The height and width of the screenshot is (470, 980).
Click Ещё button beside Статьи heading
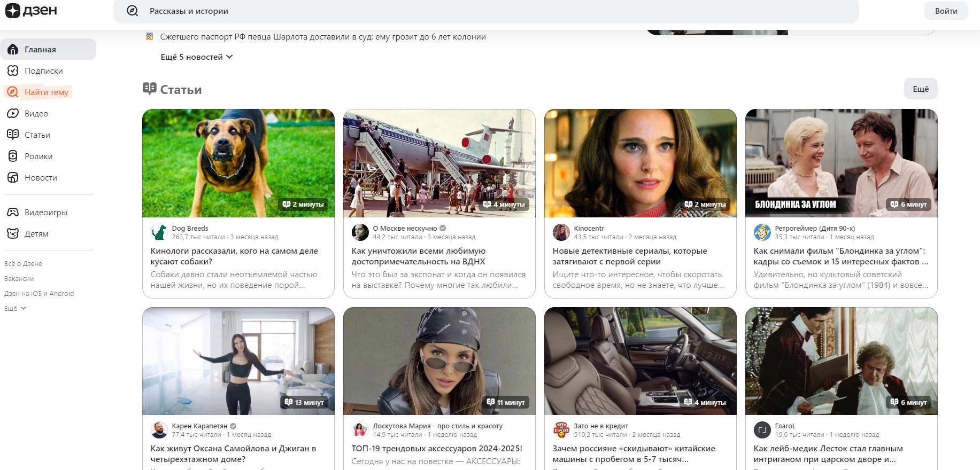coord(921,89)
